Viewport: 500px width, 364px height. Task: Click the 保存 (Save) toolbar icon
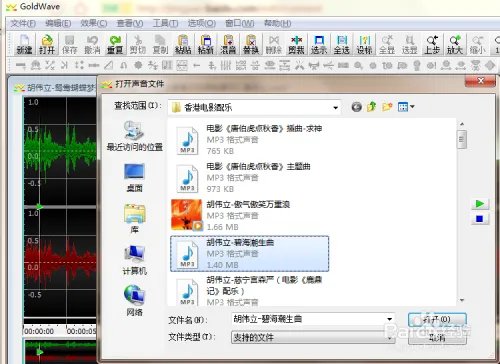tap(69, 44)
